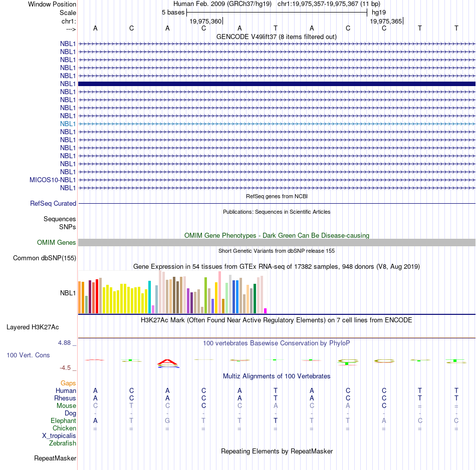The image size is (476, 470).
Task: Click the Rhesus alignment row label
Action: (x=65, y=398)
